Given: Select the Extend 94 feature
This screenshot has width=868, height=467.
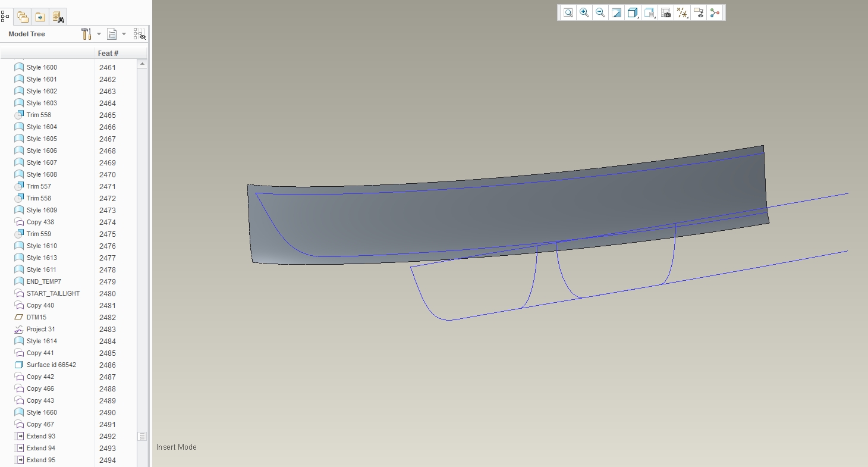Looking at the screenshot, I should [40, 448].
